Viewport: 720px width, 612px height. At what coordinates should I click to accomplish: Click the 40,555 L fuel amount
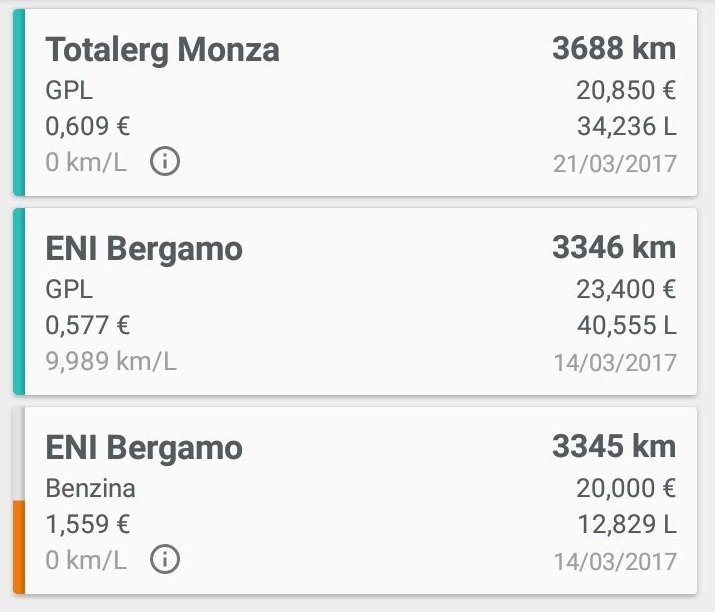tap(626, 325)
